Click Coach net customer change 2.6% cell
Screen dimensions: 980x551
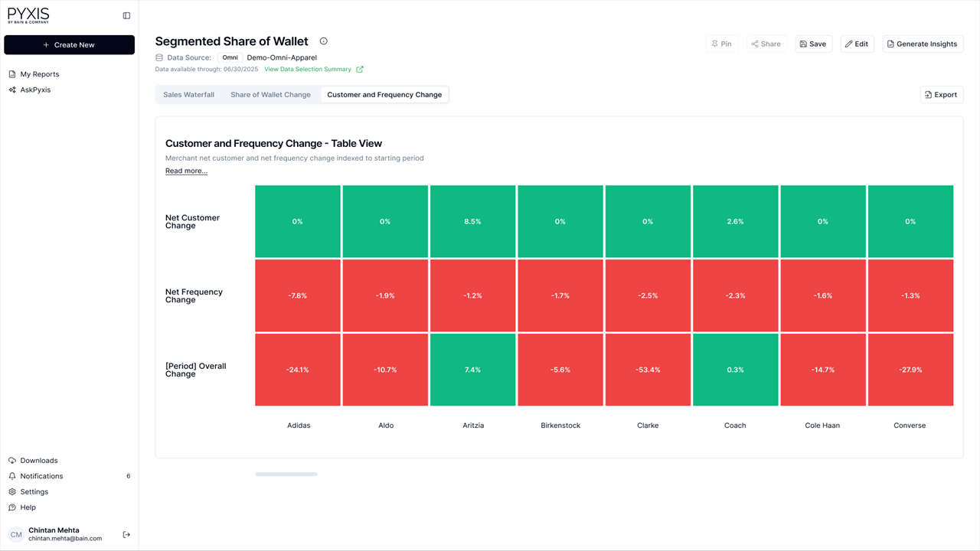click(x=735, y=221)
